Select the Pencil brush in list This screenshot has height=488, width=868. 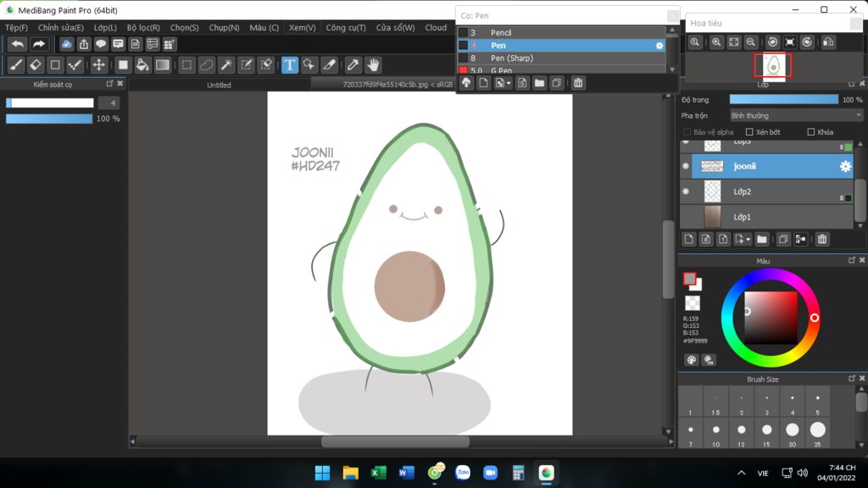click(x=562, y=33)
